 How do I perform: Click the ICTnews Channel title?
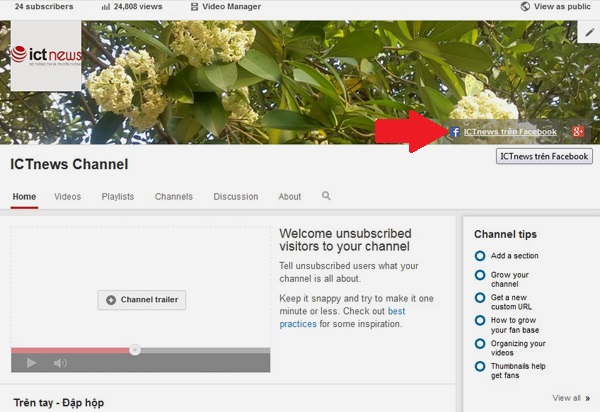[x=69, y=164]
